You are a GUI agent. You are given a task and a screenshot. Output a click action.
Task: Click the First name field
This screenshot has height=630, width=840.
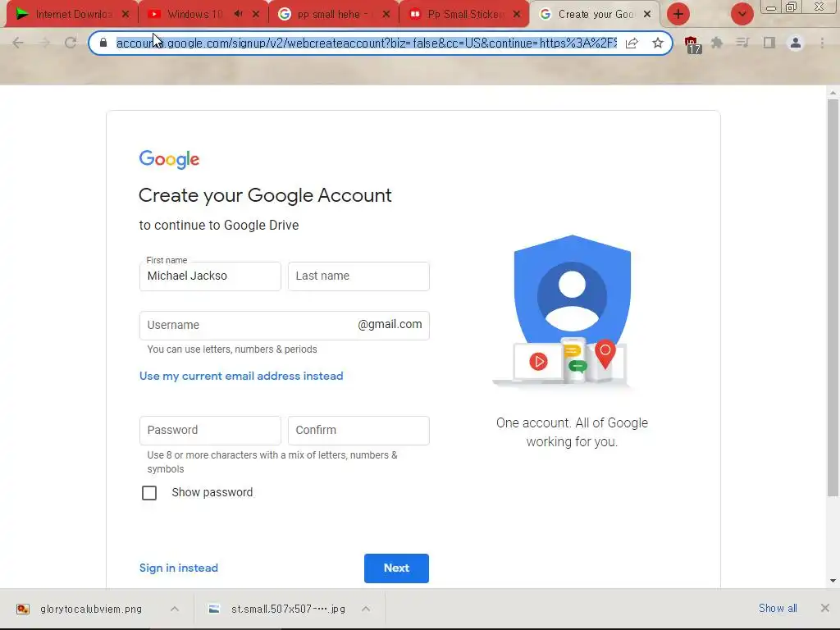pos(210,276)
